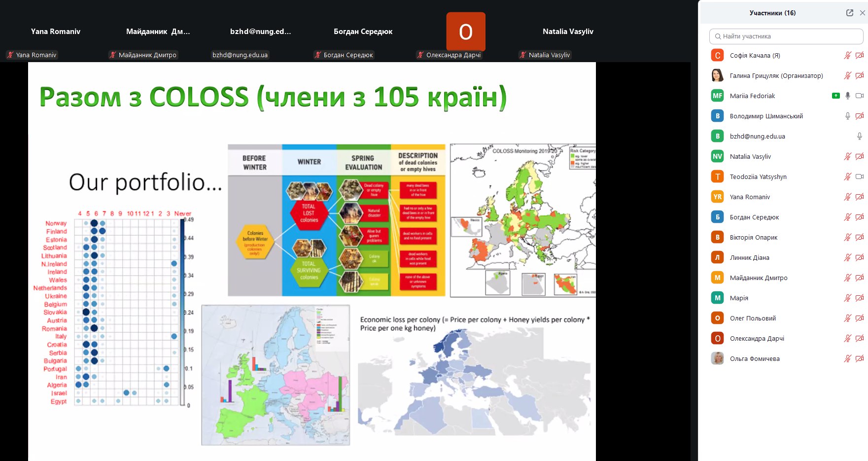
Task: Click Галина Грицуляк's profile photo in list
Action: [717, 75]
